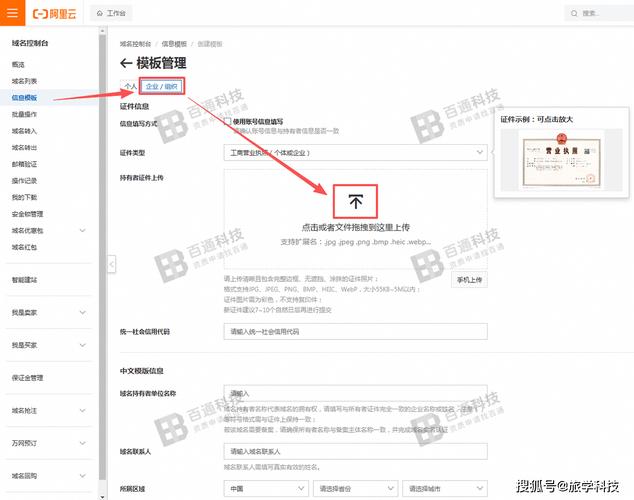Open 概览 in the sidebar
The image size is (634, 500).
tap(18, 64)
